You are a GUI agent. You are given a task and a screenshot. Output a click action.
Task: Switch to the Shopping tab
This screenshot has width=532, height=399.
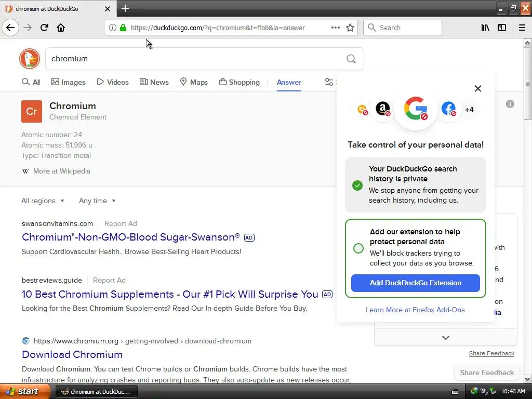click(239, 82)
